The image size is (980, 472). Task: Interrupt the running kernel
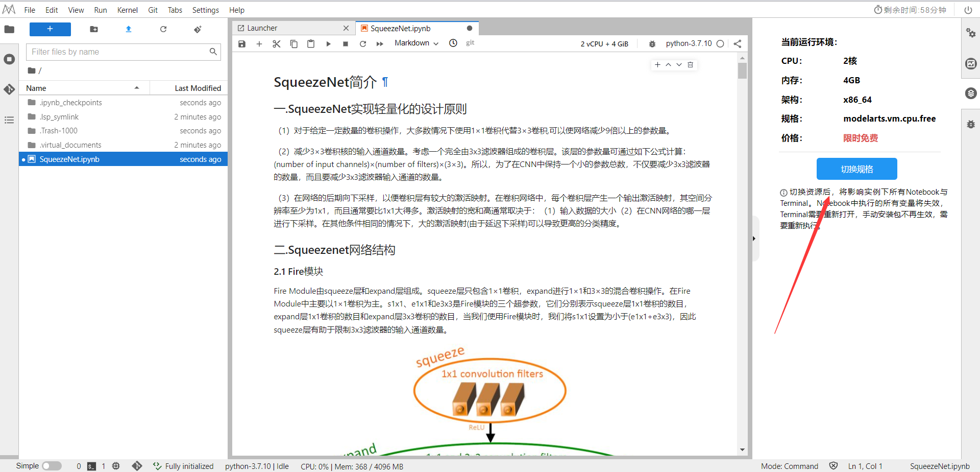[x=345, y=44]
